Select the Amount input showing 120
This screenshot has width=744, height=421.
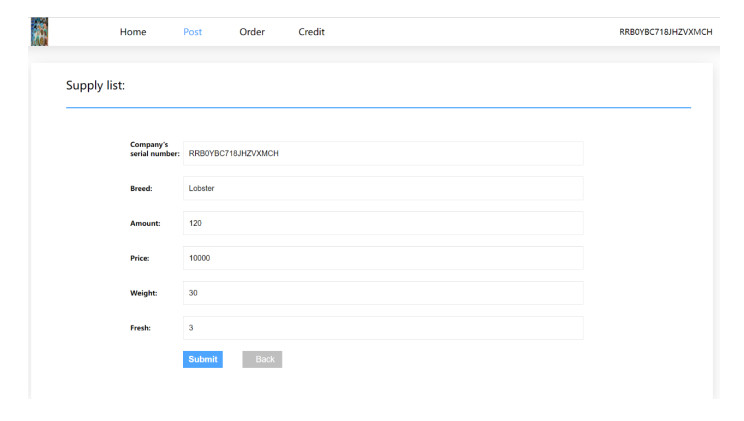(x=382, y=223)
